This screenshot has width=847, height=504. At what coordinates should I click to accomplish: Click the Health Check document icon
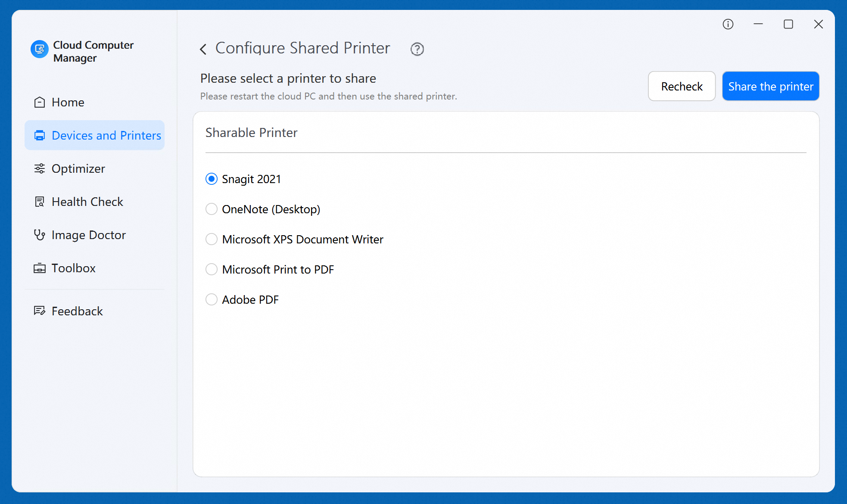point(40,201)
